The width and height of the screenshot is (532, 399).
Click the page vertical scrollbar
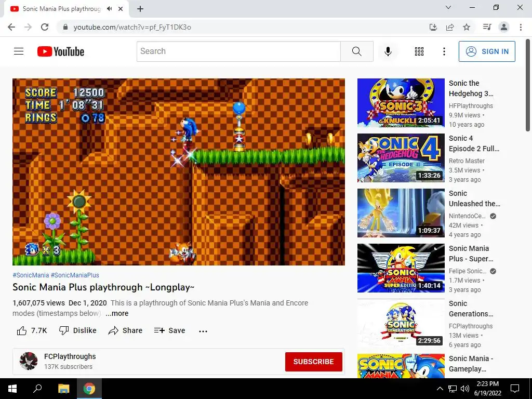528,85
